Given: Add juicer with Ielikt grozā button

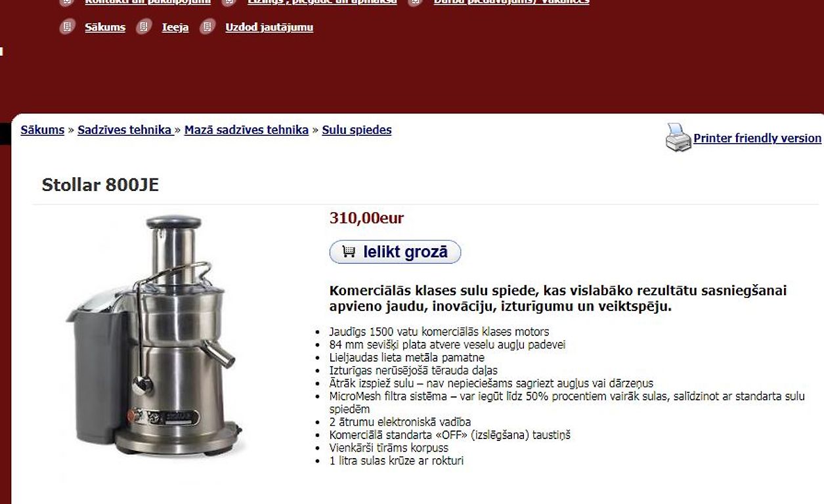Looking at the screenshot, I should click(395, 252).
